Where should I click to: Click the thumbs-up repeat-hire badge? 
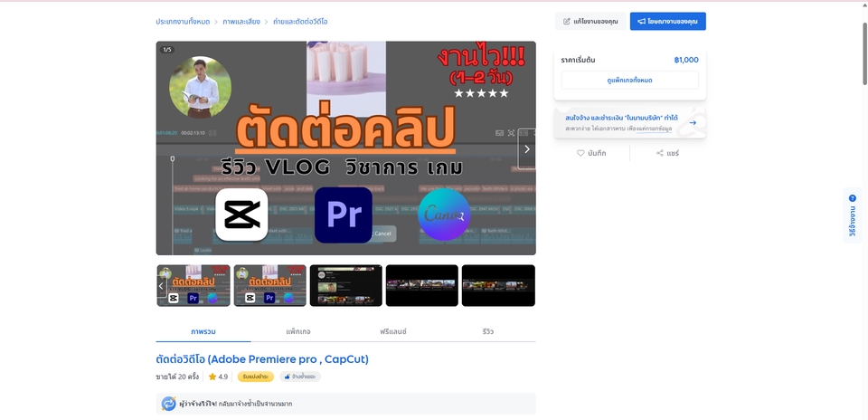tap(299, 377)
